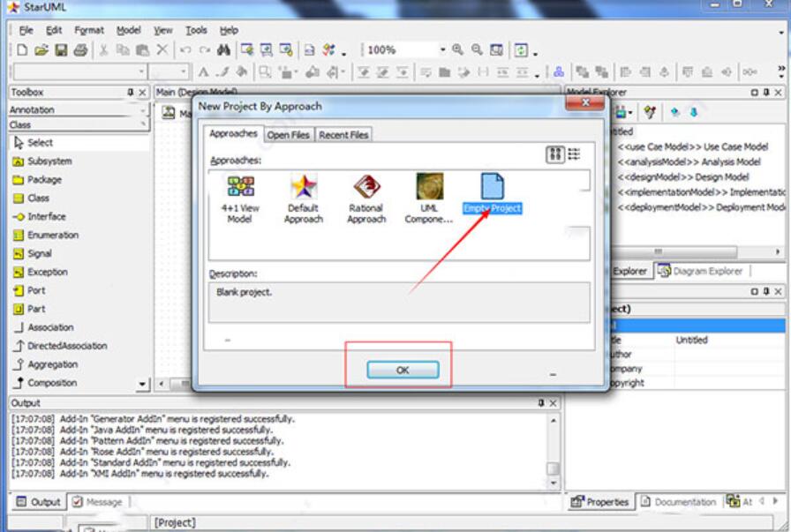This screenshot has height=532, width=791.
Task: Click the Find binoculars icon
Action: point(223,49)
